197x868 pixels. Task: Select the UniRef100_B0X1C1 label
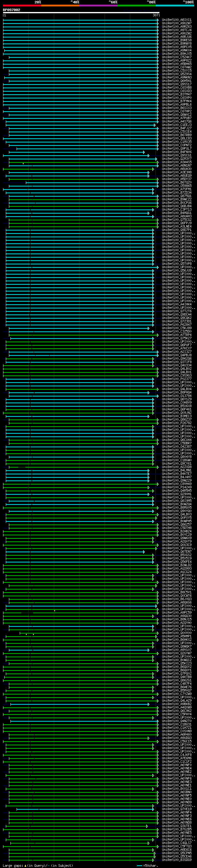tap(177, 789)
